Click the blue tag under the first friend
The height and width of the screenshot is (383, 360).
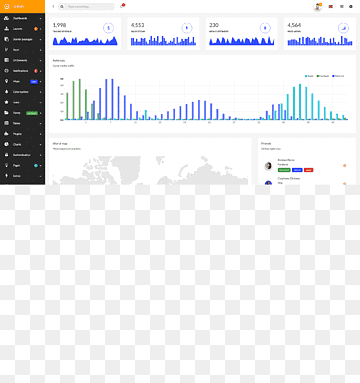(x=297, y=170)
